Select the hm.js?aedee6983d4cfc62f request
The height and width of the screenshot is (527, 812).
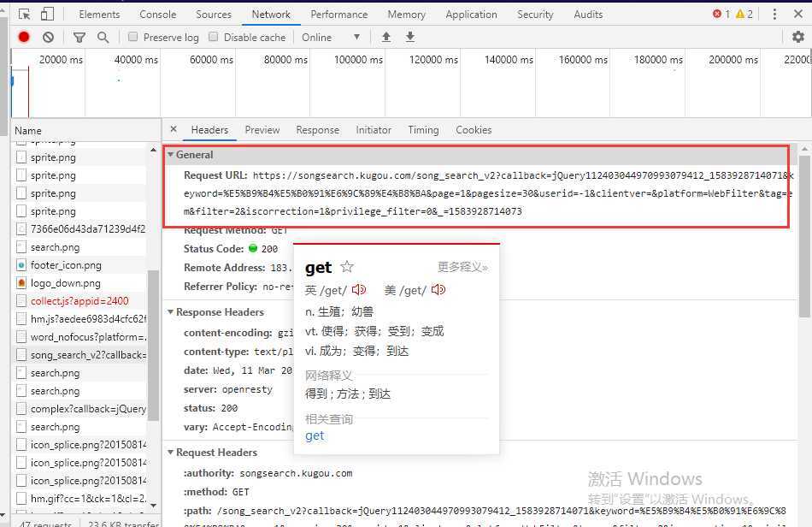80,319
